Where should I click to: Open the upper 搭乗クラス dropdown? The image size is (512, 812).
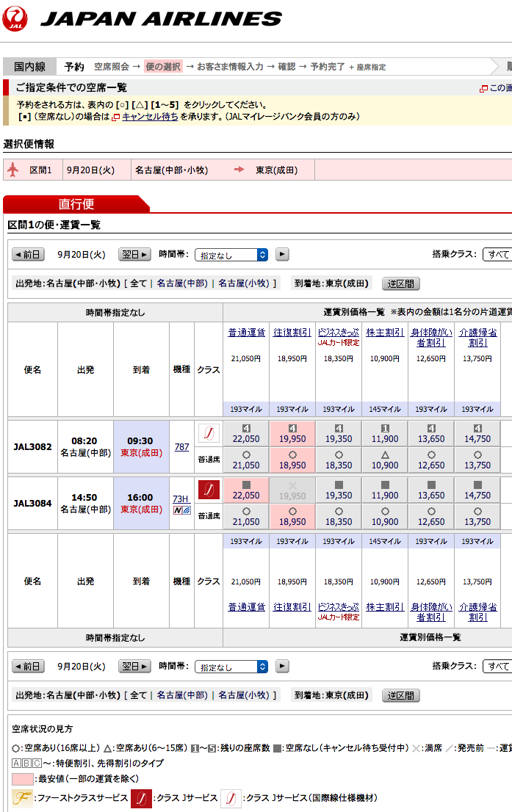[497, 254]
